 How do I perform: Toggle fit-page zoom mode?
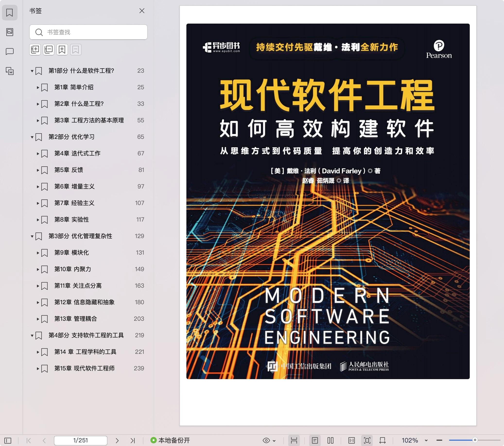367,440
